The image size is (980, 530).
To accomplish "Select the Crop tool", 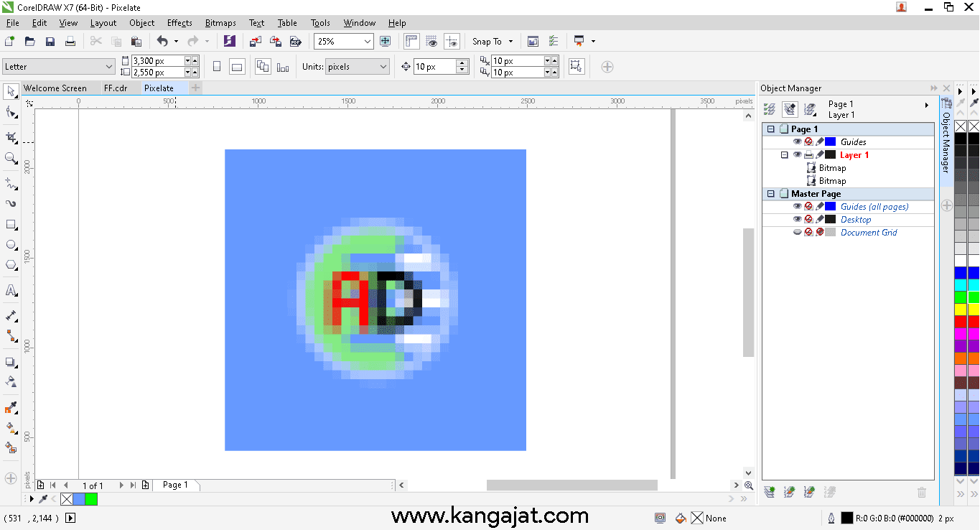I will 11,136.
